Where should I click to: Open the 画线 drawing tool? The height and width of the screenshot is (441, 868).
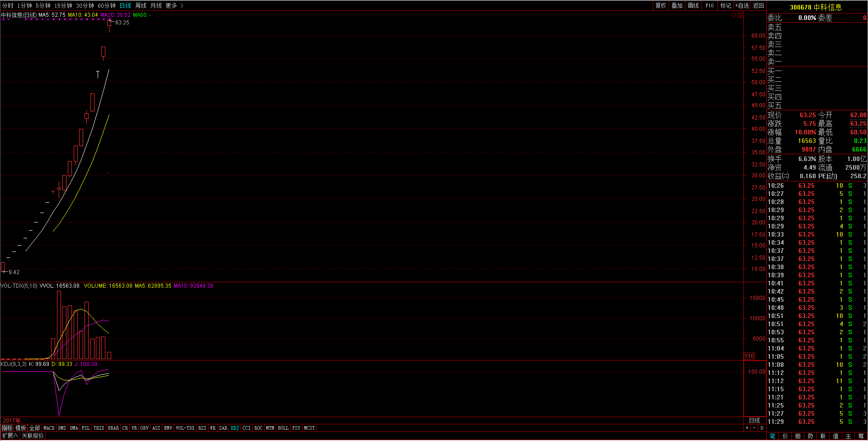pos(693,5)
